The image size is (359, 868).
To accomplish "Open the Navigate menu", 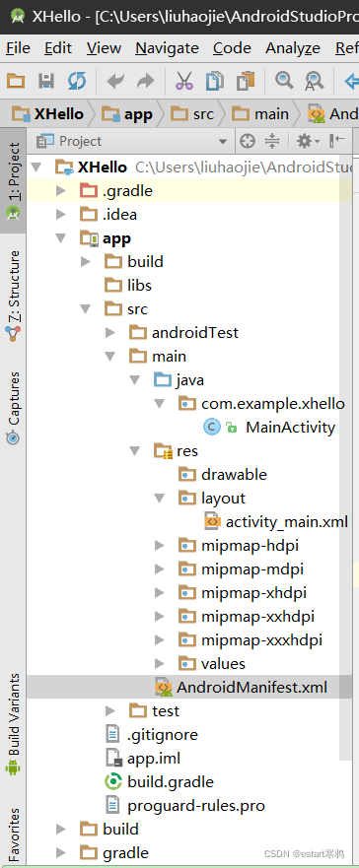I will pyautogui.click(x=167, y=48).
